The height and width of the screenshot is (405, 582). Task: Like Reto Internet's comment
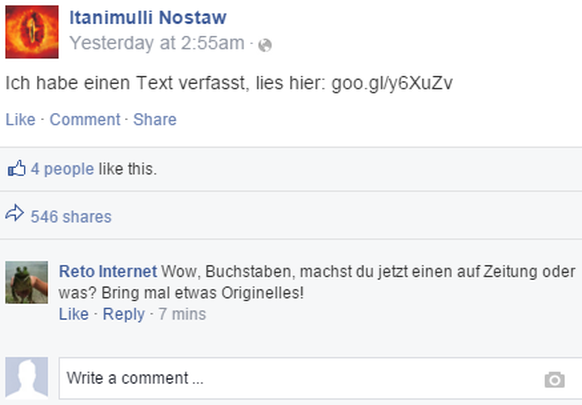click(74, 314)
